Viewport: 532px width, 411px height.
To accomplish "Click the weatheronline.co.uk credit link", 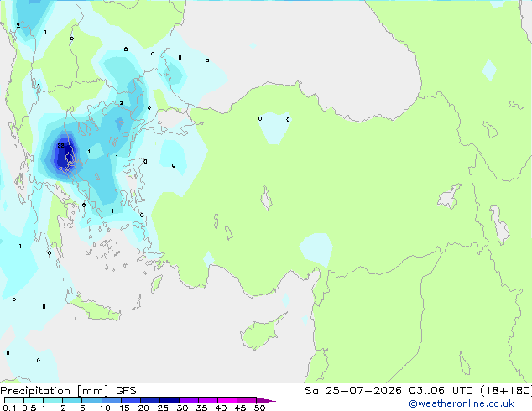I will tap(462, 403).
